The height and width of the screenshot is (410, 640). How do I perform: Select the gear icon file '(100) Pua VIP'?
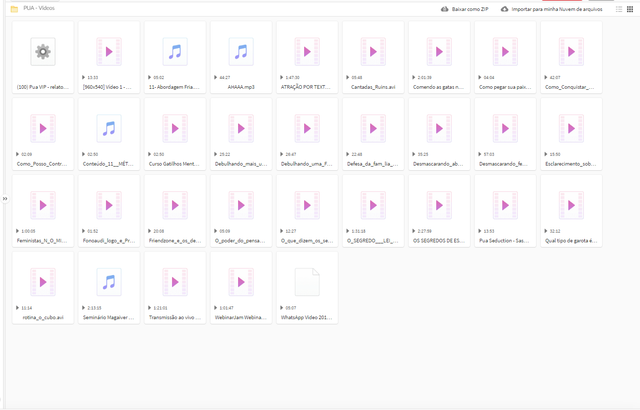click(x=43, y=51)
